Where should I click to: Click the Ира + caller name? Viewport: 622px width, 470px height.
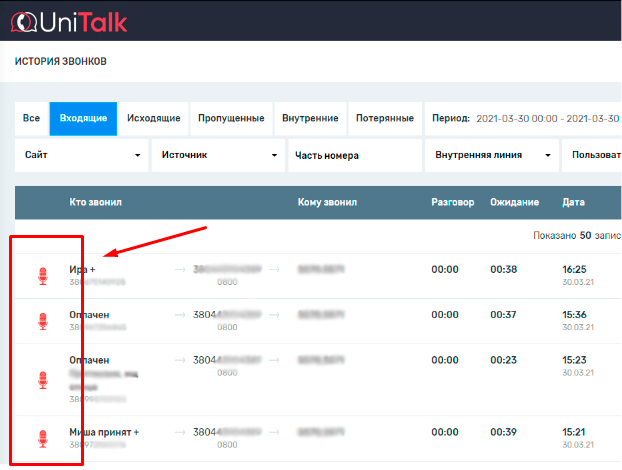click(82, 270)
